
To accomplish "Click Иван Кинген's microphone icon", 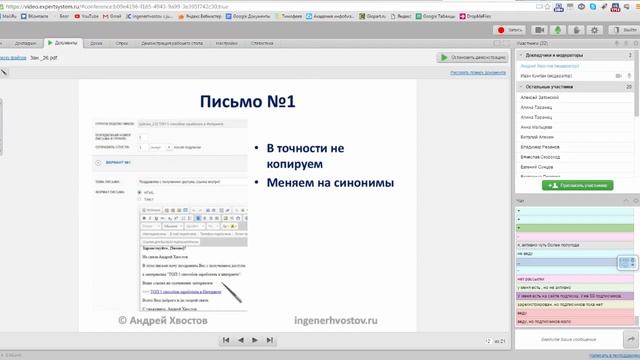I will point(629,76).
